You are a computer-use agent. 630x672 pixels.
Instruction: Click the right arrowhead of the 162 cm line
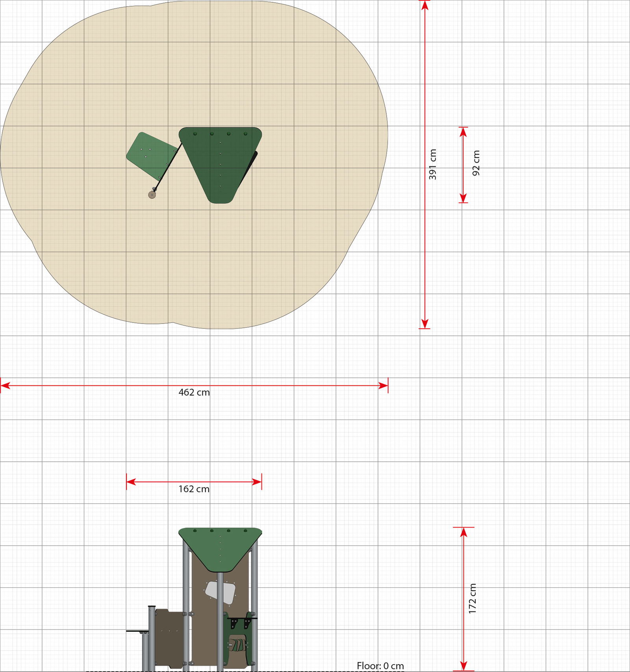click(257, 482)
